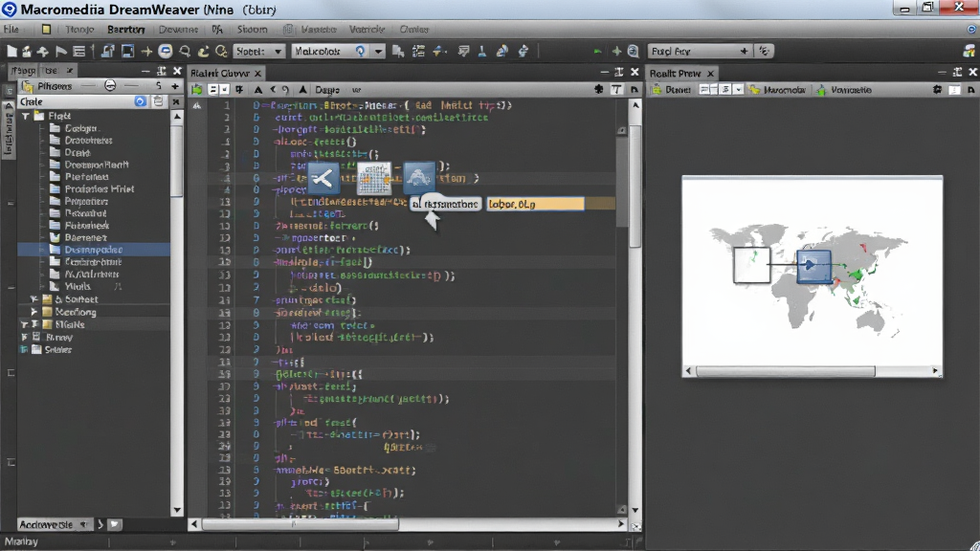Click the blue play box on the map preview
980x551 pixels.
(x=813, y=266)
